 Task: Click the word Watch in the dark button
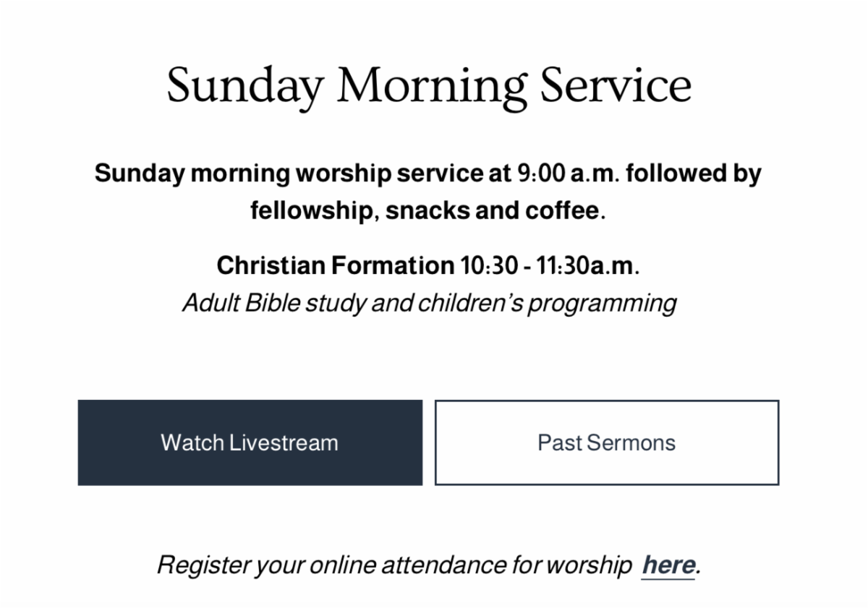[192, 442]
